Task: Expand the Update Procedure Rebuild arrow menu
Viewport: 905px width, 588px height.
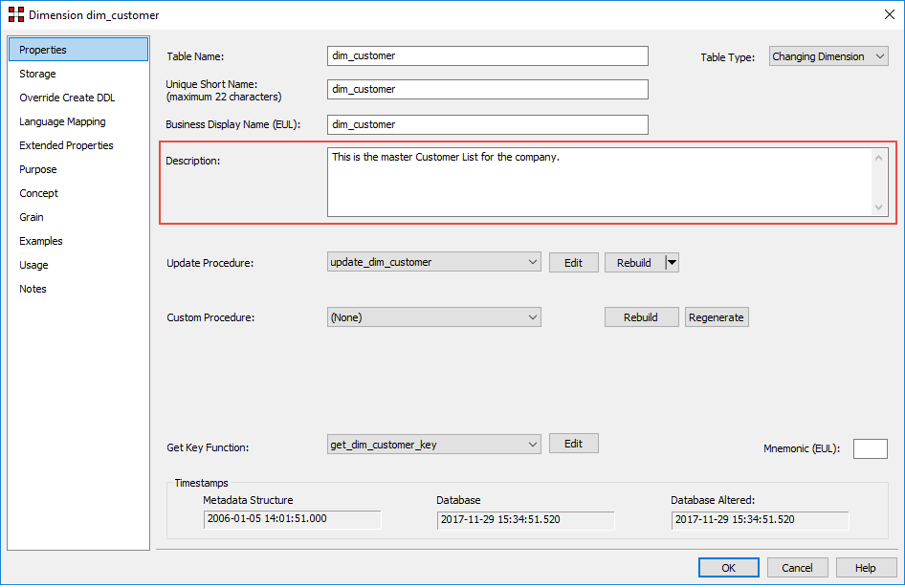Action: tap(672, 263)
